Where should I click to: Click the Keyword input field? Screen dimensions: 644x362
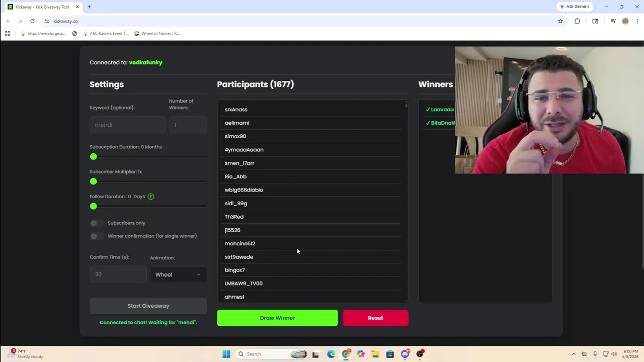point(127,125)
